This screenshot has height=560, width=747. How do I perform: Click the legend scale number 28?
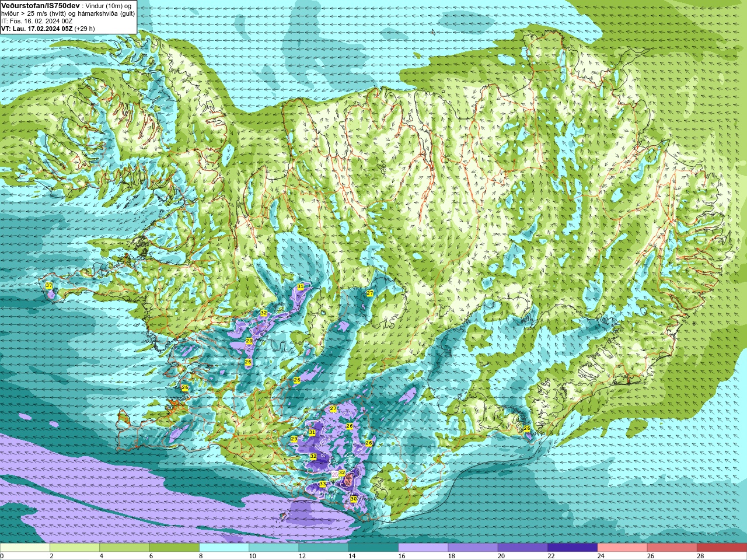(700, 556)
